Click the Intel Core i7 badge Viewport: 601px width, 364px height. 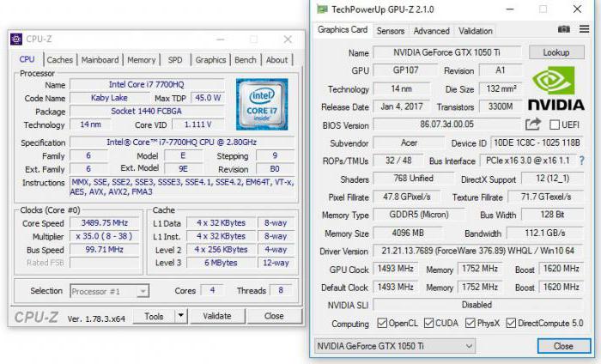pos(262,104)
